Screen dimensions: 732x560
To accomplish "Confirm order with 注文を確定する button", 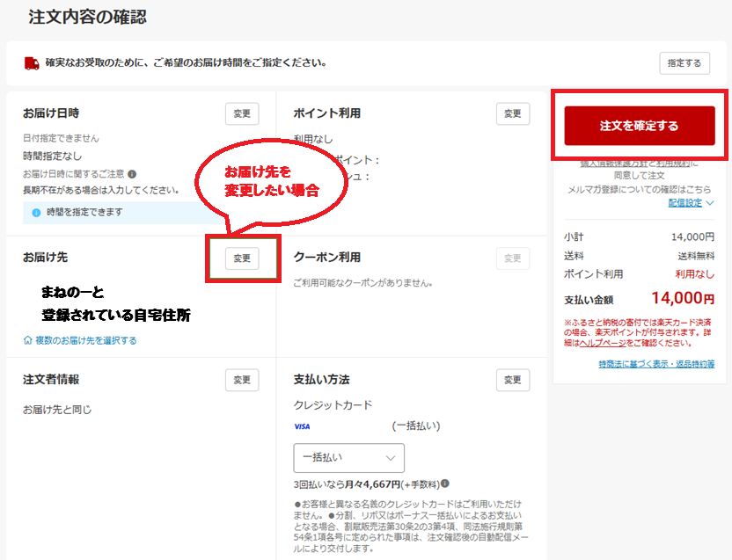I will (639, 126).
